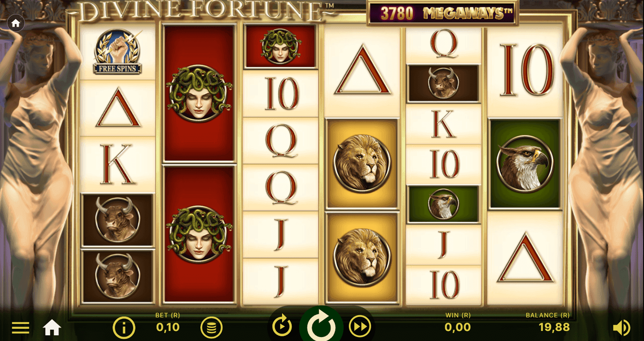Click the Win amount 0,00
The image size is (644, 341).
click(x=458, y=327)
